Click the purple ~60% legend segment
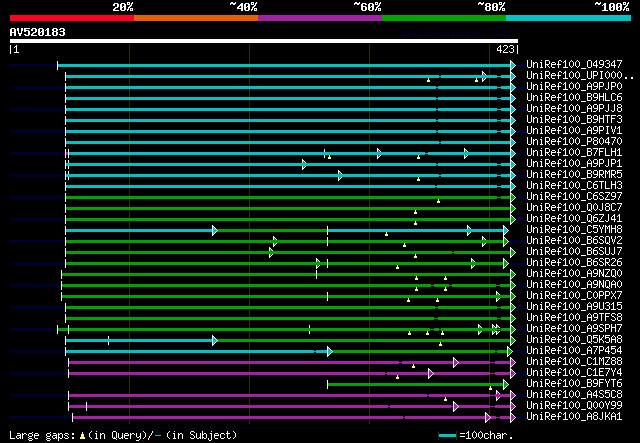This screenshot has height=443, width=640. (319, 18)
